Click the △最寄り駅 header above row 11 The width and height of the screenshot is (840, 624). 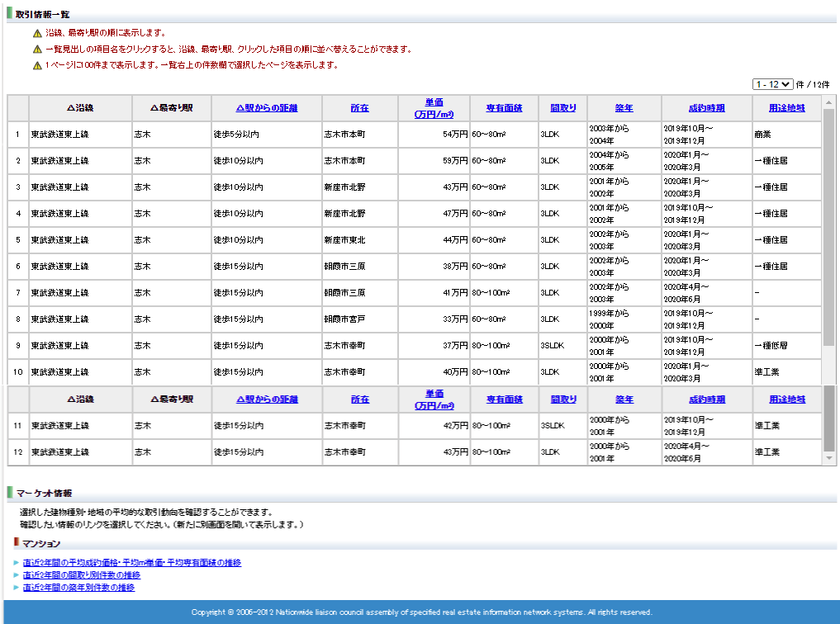172,399
